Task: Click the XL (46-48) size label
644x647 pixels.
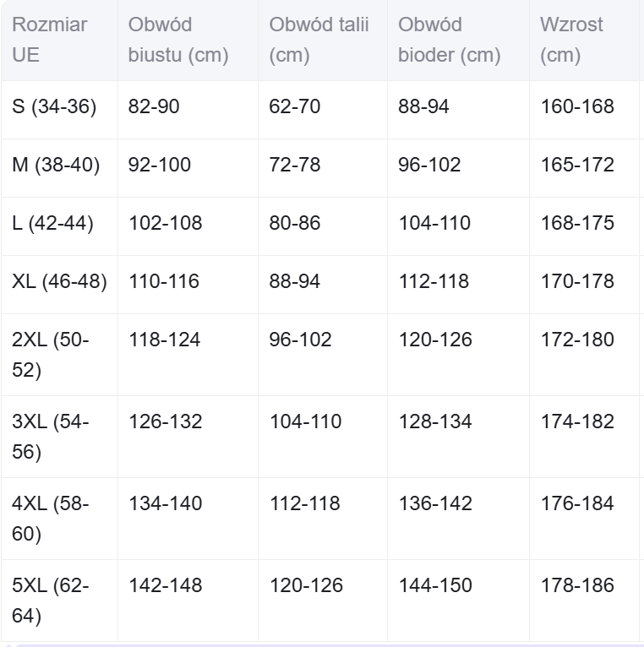Action: pyautogui.click(x=59, y=282)
